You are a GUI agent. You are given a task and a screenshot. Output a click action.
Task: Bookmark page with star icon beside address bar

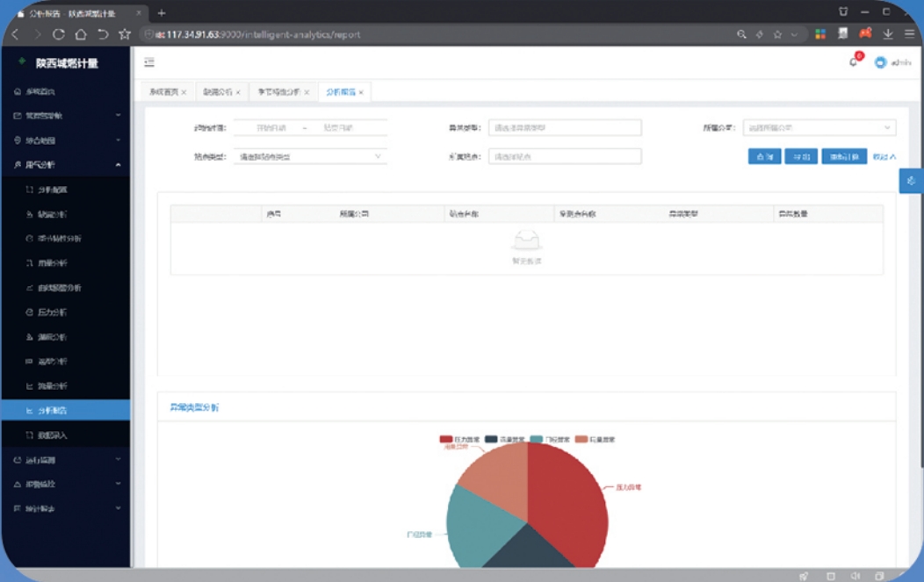pyautogui.click(x=125, y=34)
